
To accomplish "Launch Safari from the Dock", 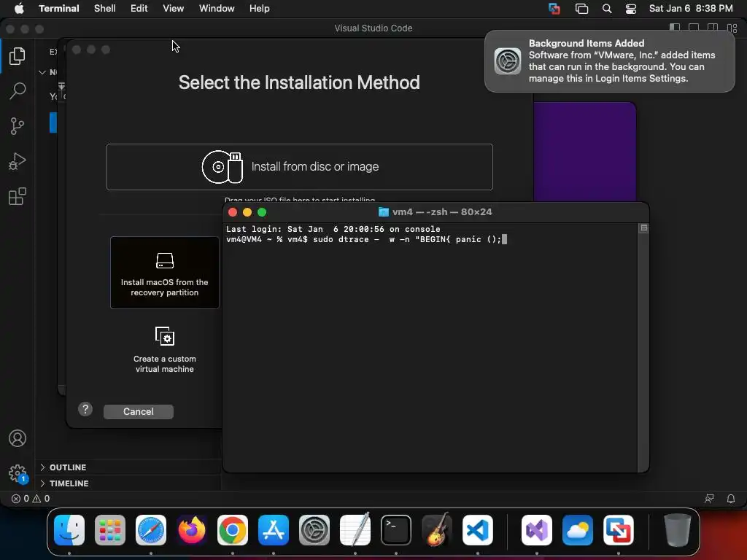I will click(x=151, y=530).
